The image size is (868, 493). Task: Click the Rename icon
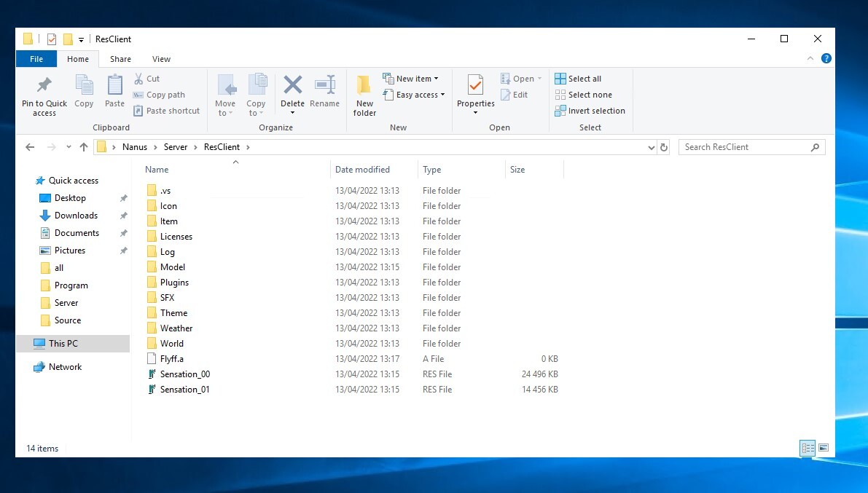coord(324,84)
